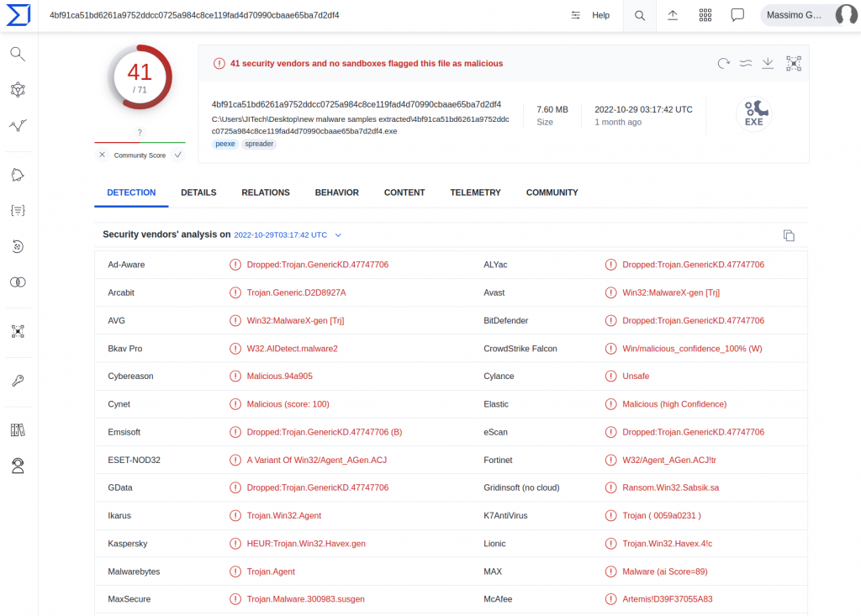Click the peexe tag

pos(225,144)
